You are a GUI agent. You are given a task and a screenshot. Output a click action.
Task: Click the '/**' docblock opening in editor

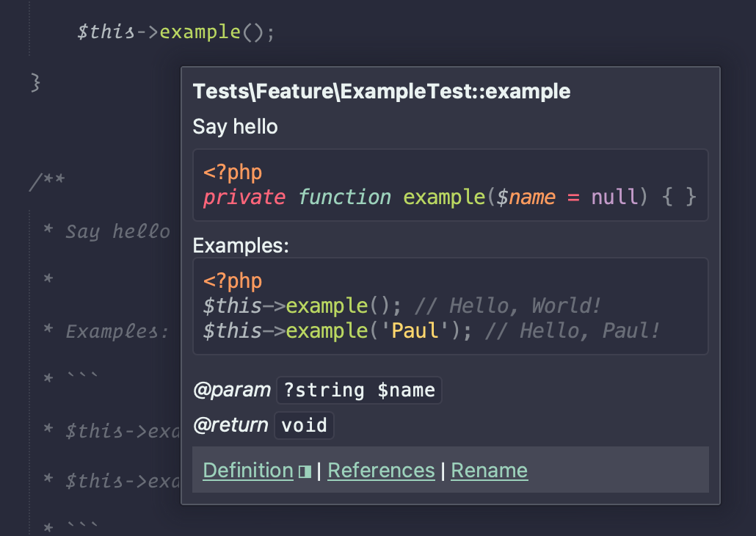pos(47,181)
